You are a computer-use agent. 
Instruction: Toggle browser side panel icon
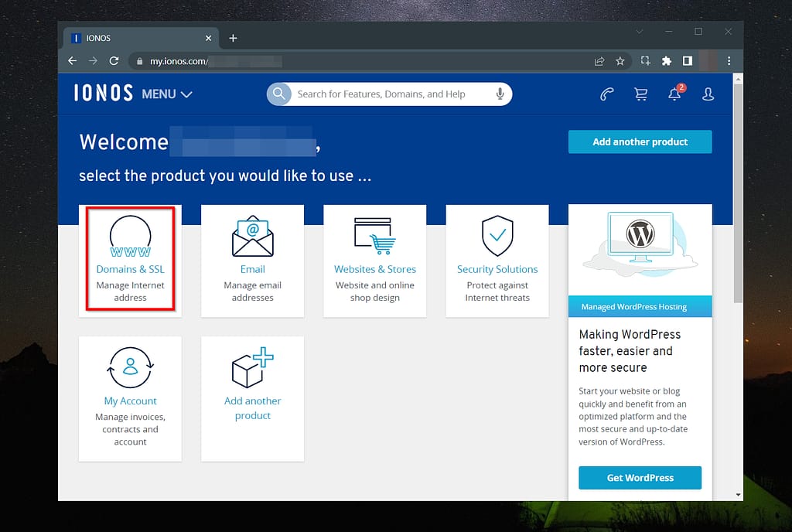(688, 61)
